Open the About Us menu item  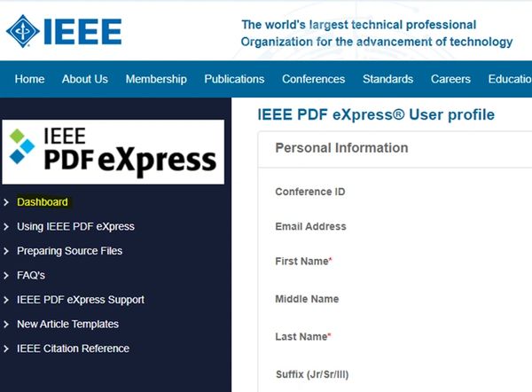(x=85, y=79)
